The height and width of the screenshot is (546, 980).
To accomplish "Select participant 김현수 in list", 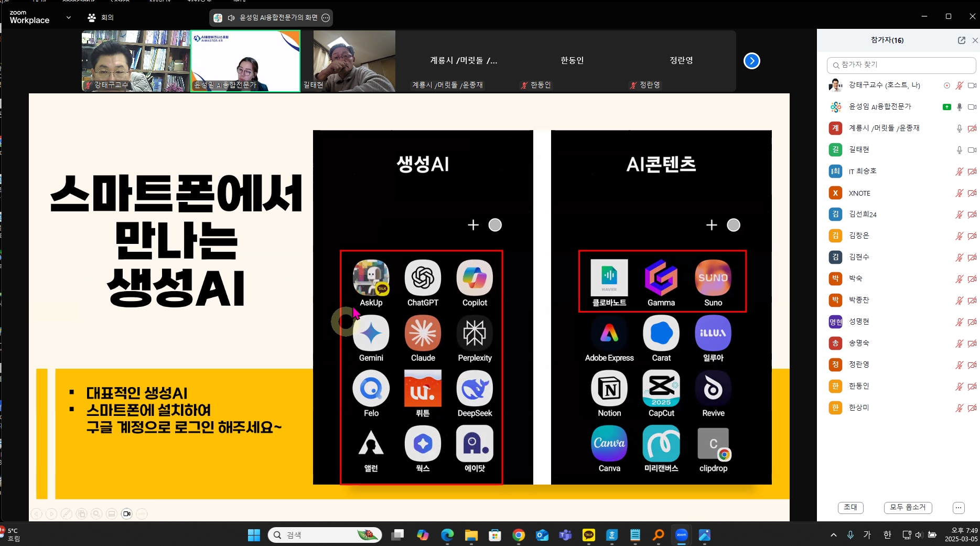I will pos(898,258).
